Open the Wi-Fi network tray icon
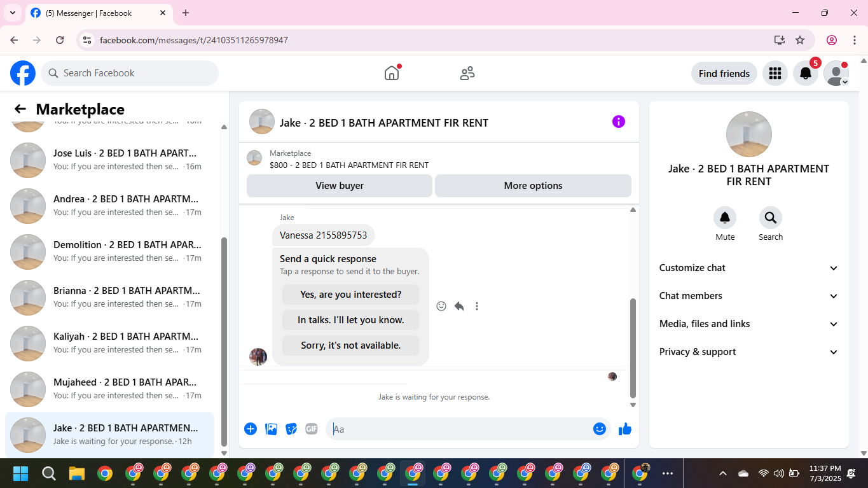868x488 pixels. pos(763,473)
